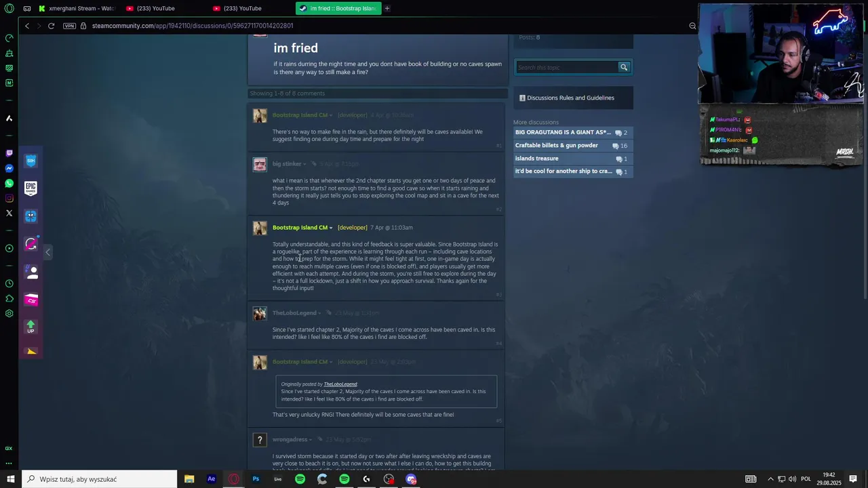
Task: Show hidden system tray icons
Action: click(x=770, y=479)
